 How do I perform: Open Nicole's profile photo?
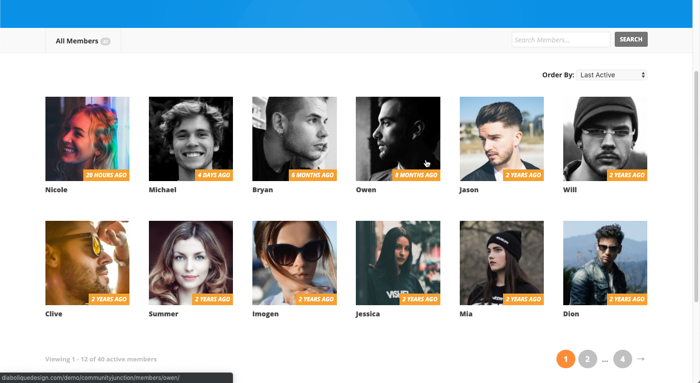87,139
